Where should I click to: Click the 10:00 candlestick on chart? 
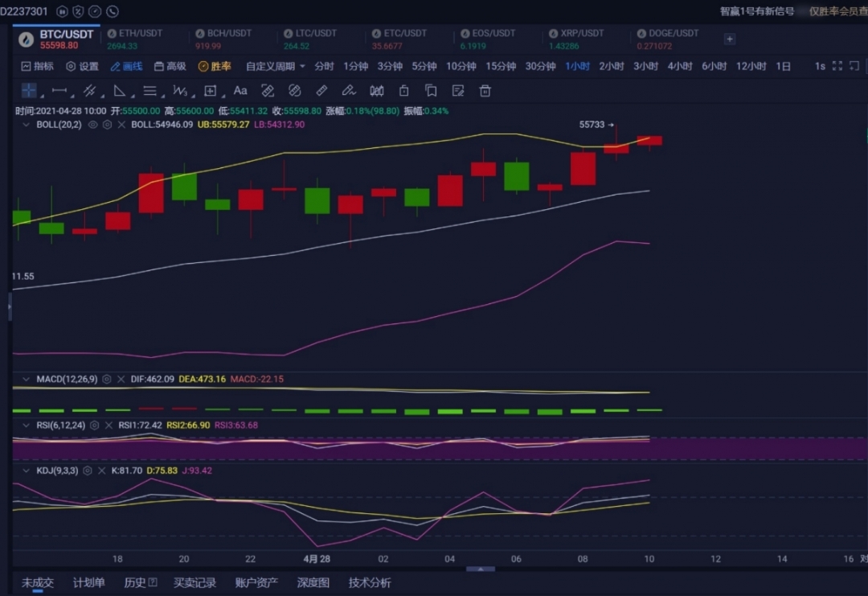649,141
